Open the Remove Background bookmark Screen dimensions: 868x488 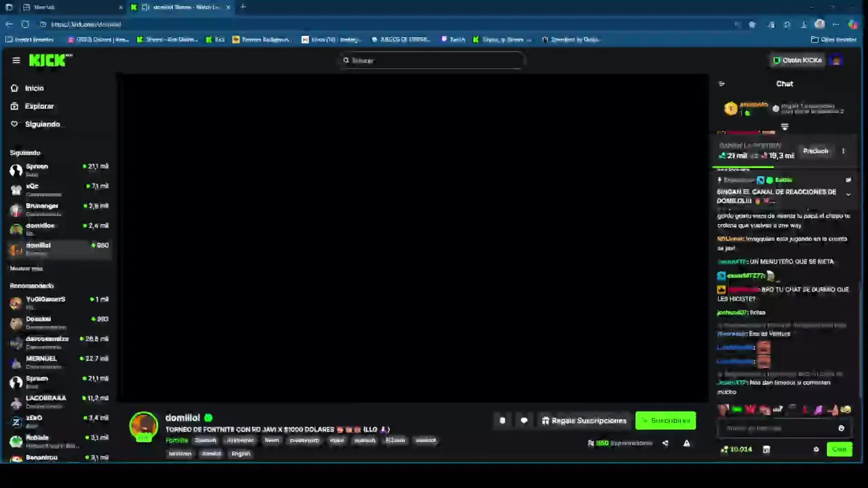tap(261, 39)
